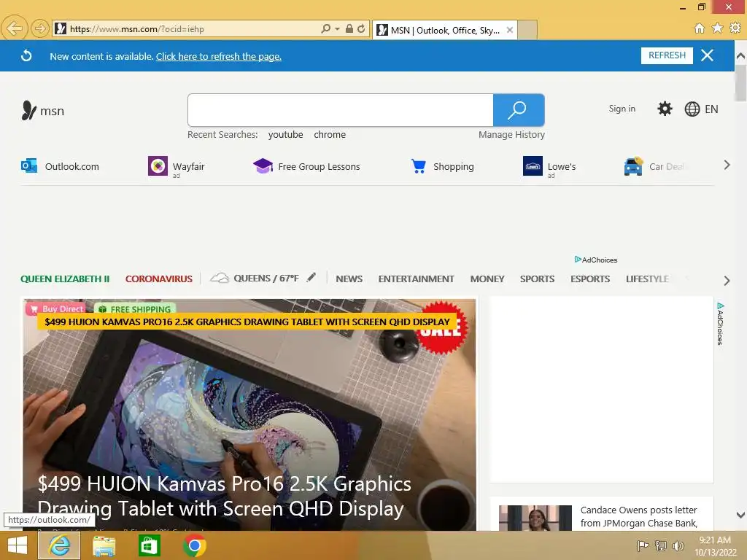The width and height of the screenshot is (747, 560).
Task: Open Candace Owens JPMorgan Chase article
Action: point(638,517)
